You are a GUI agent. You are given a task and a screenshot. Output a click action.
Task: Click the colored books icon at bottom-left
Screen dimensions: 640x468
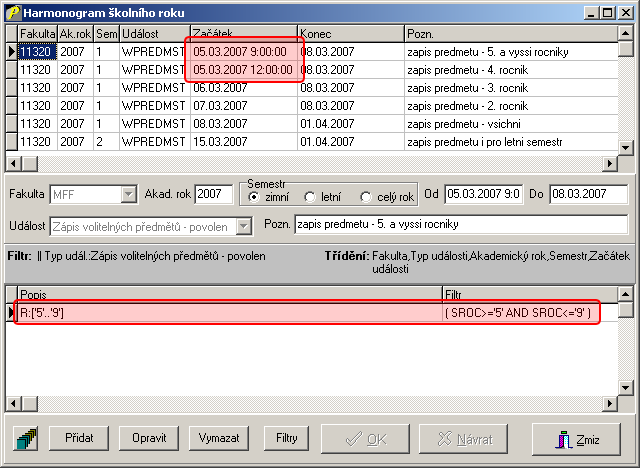(29, 438)
